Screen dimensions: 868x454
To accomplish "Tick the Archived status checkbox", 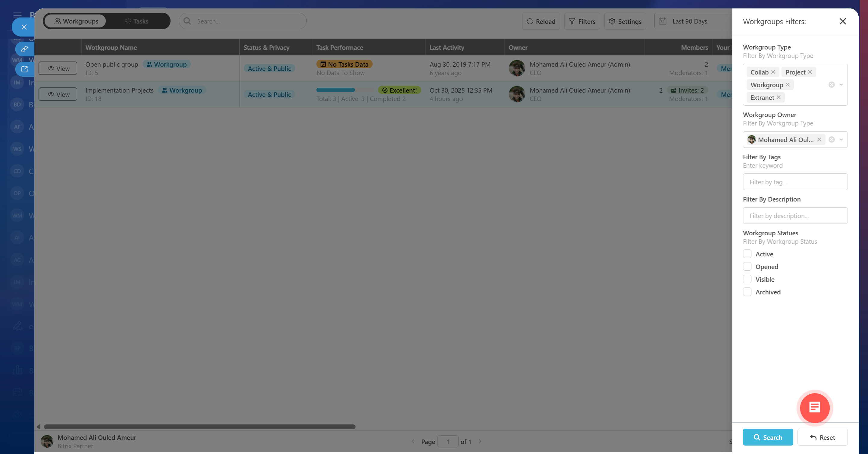I will 747,292.
